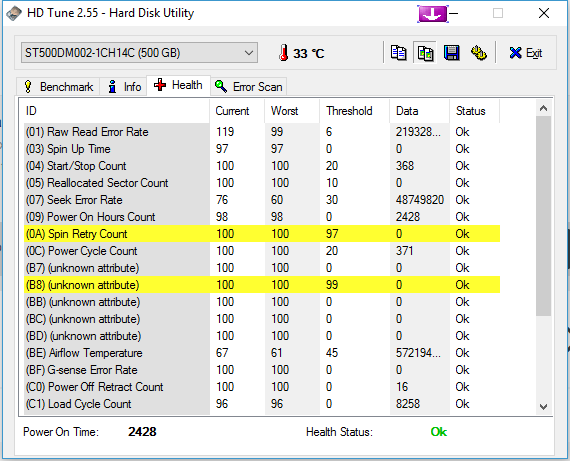The width and height of the screenshot is (570, 461).
Task: Open options via the yellow wrench icon
Action: [479, 53]
